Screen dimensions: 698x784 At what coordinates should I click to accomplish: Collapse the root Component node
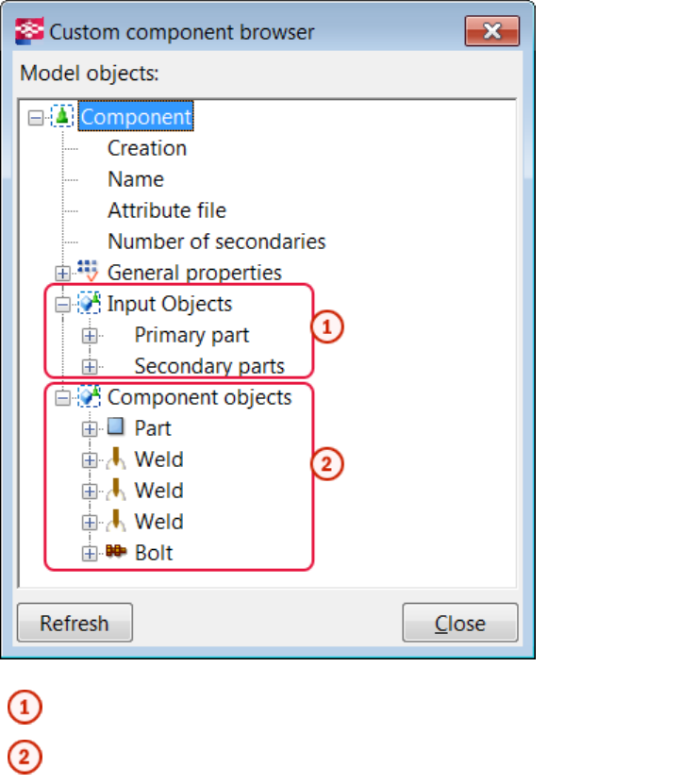click(x=36, y=118)
